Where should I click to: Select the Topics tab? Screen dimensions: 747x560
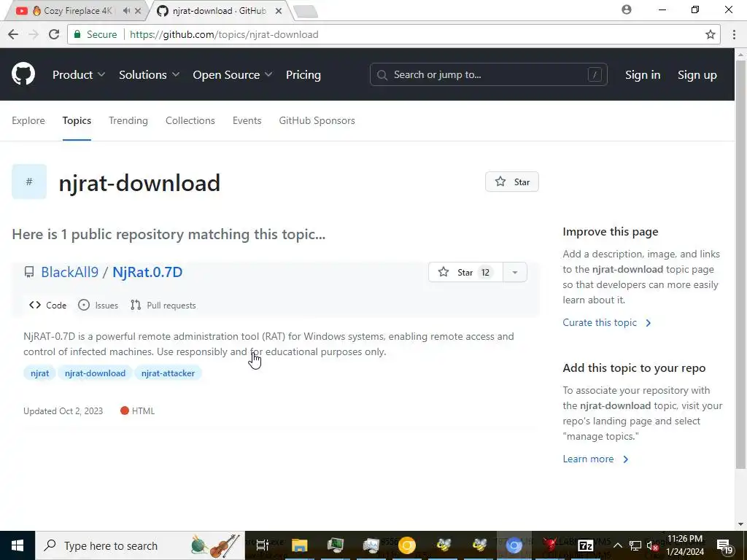(77, 120)
